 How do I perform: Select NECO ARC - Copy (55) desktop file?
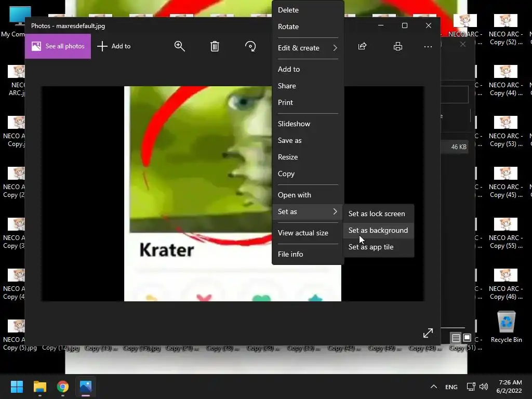click(x=506, y=233)
